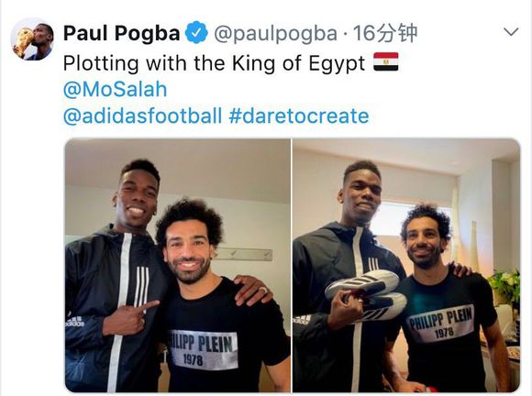This screenshot has width=532, height=396.
Task: Click the Philipp Plein shirt print in right photo
Action: coord(441,323)
